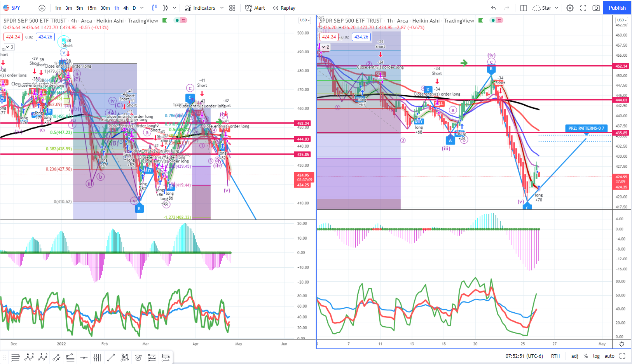Open the Indicators dialog

pyautogui.click(x=200, y=8)
